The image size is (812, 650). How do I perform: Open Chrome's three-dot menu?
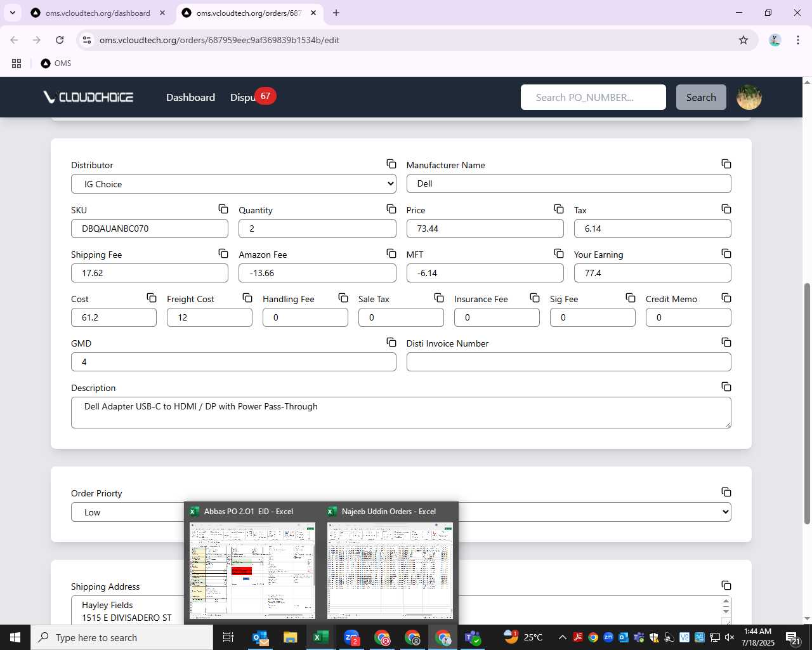[x=797, y=40]
